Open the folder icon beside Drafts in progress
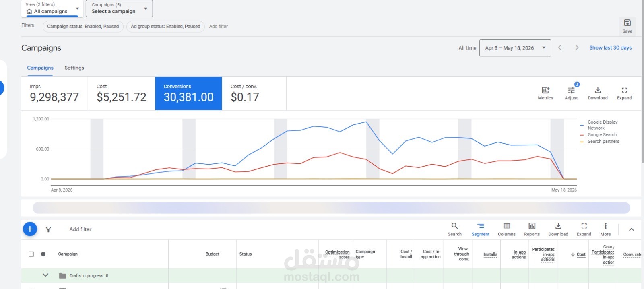The image size is (644, 289). pyautogui.click(x=62, y=276)
